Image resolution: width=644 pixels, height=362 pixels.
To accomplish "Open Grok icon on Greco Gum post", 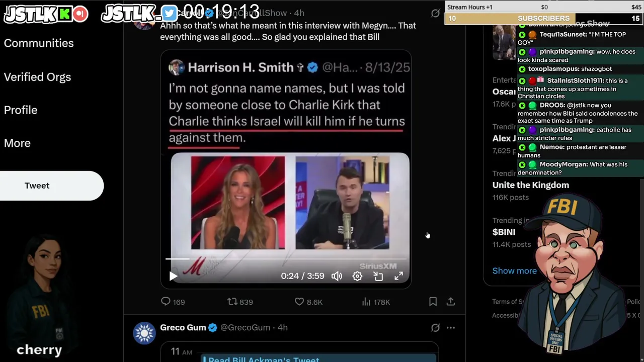I will pos(435,328).
